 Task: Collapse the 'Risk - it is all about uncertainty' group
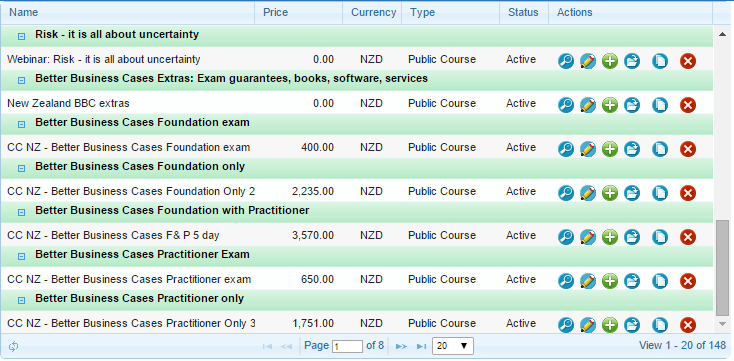[x=22, y=37]
